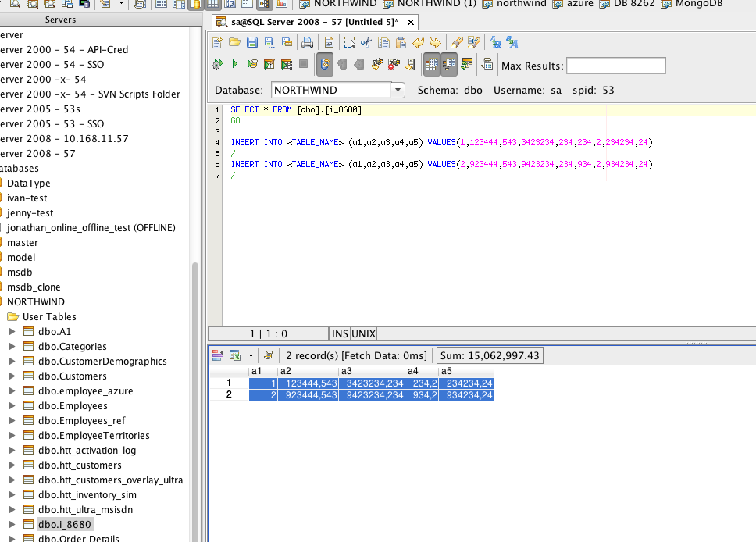756x542 pixels.
Task: Redo the last edit
Action: [435, 43]
